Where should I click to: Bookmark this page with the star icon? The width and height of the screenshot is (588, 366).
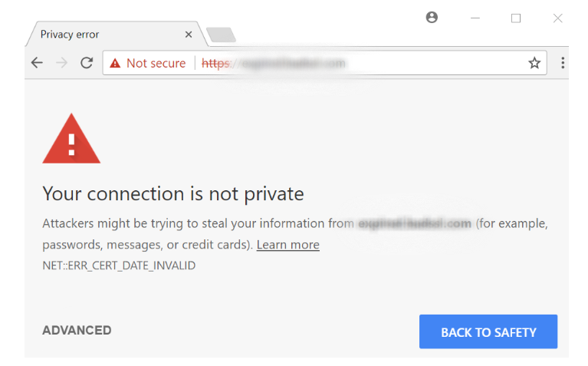534,63
